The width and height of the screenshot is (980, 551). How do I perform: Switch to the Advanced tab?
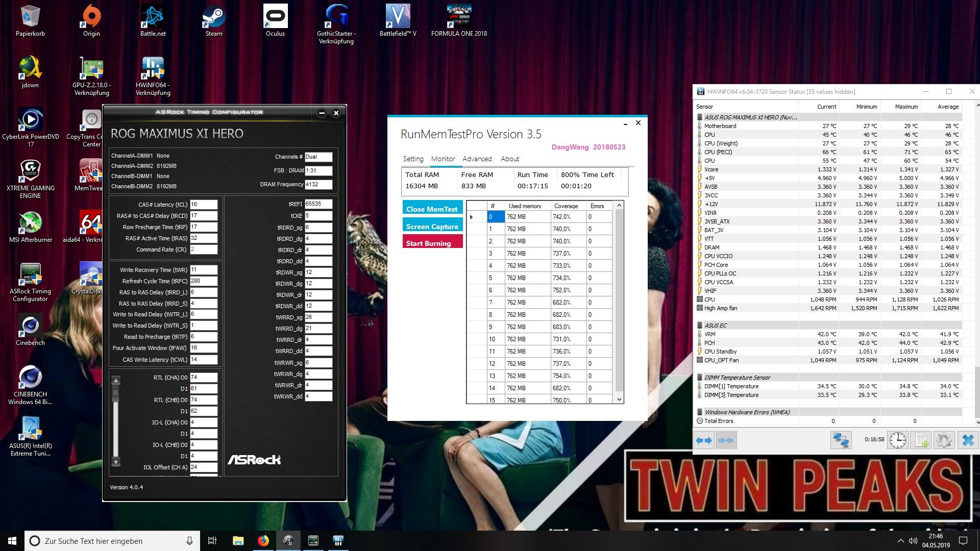coord(477,159)
